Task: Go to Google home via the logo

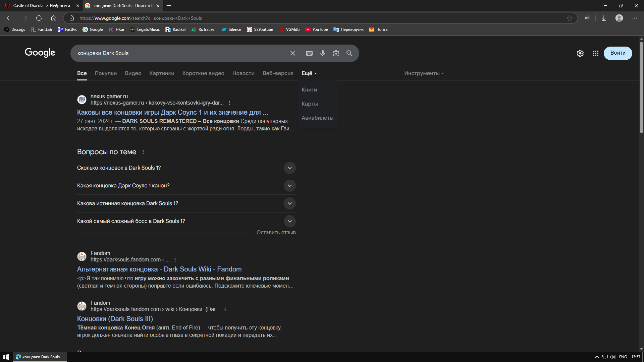Action: pyautogui.click(x=40, y=53)
